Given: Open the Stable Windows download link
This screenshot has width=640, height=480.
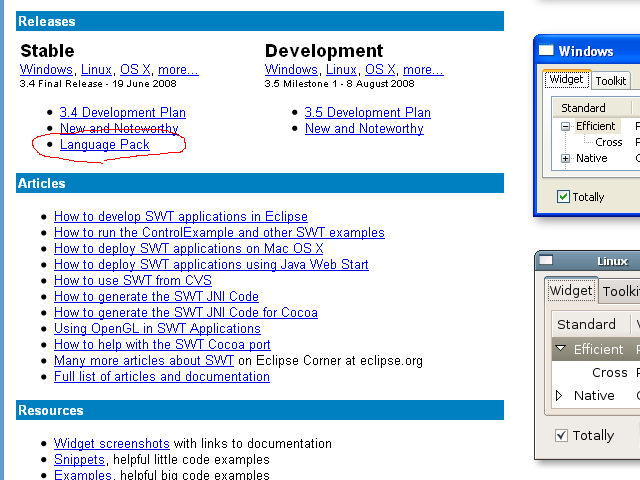Looking at the screenshot, I should click(x=46, y=70).
